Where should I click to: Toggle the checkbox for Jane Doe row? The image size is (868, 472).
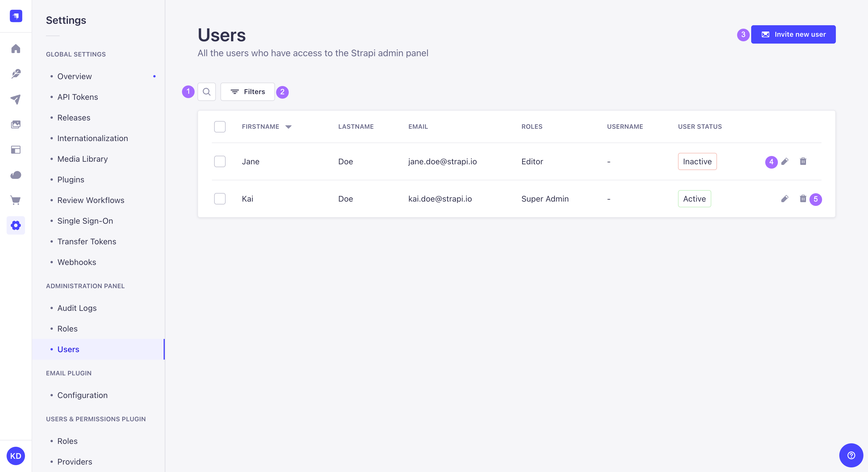tap(220, 162)
